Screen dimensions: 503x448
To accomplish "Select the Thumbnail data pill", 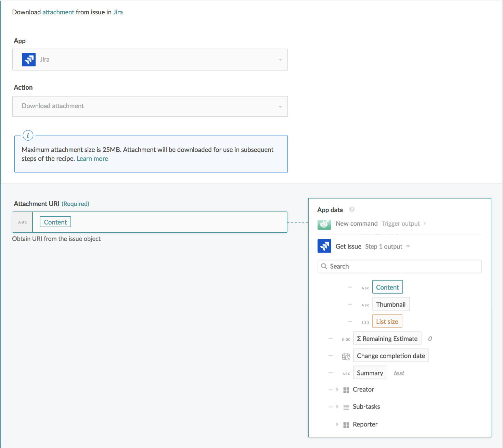I will click(x=390, y=305).
